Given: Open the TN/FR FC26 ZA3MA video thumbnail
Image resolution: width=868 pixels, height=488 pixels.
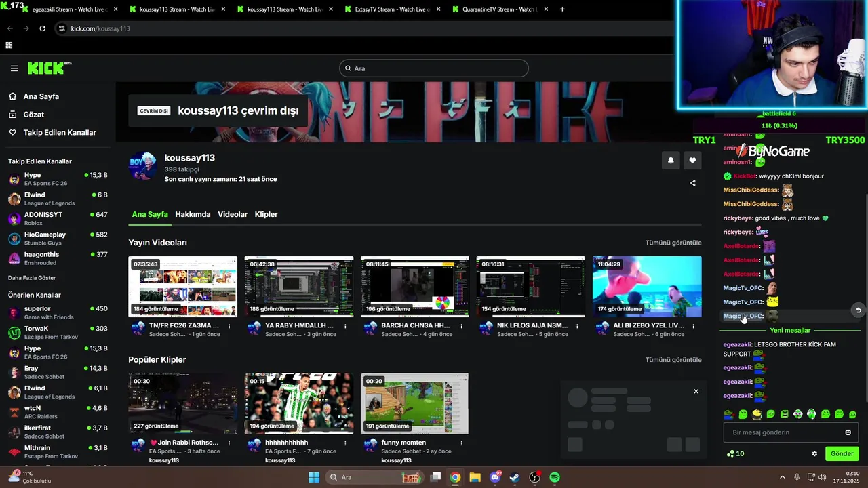Looking at the screenshot, I should (183, 287).
